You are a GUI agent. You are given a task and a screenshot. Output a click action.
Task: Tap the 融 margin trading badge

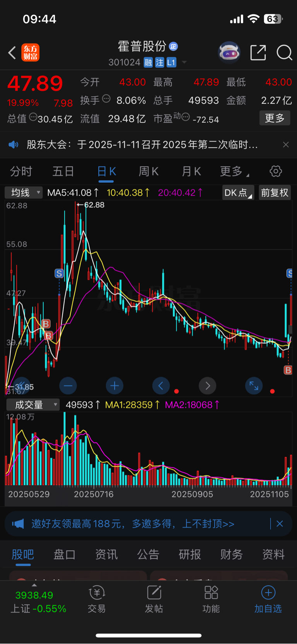pos(148,62)
